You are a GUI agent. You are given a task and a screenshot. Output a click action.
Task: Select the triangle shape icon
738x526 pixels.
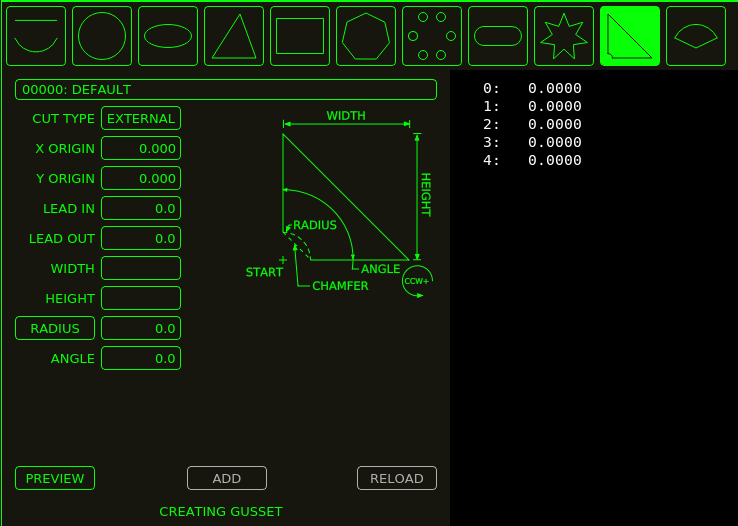tap(234, 36)
